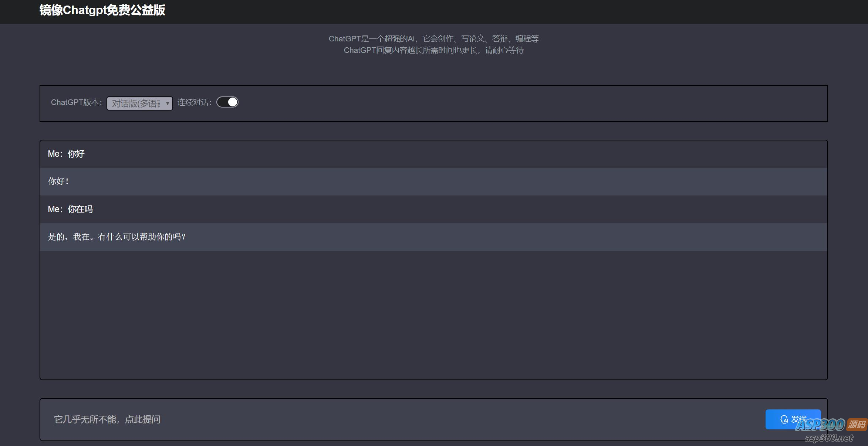Click the white knob of 连续对话 switch
This screenshot has width=868, height=446.
click(x=232, y=102)
